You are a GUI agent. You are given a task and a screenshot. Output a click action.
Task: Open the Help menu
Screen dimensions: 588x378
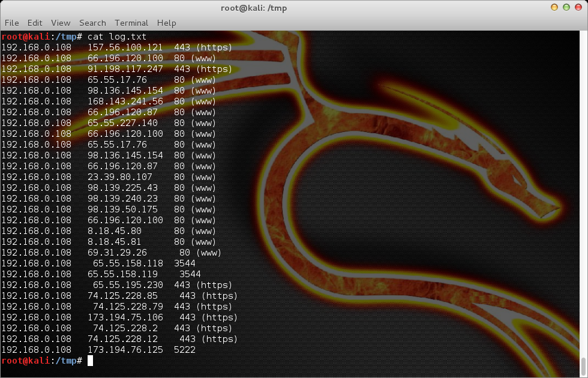coord(167,23)
